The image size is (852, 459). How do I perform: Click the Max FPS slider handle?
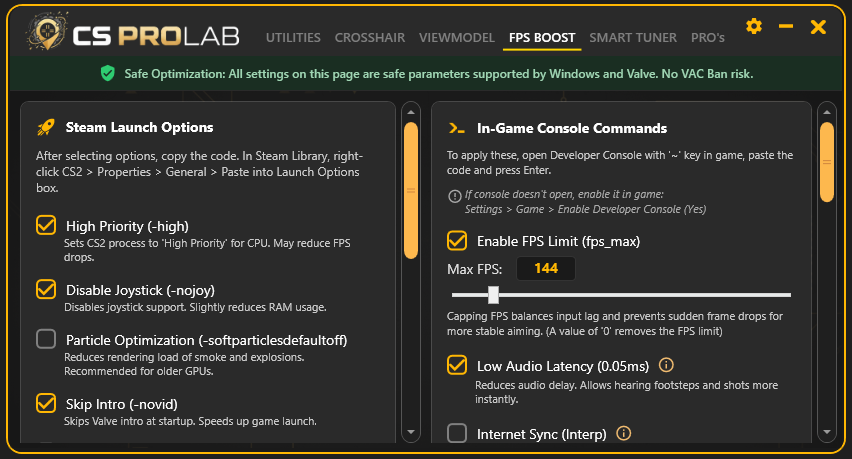pyautogui.click(x=493, y=294)
